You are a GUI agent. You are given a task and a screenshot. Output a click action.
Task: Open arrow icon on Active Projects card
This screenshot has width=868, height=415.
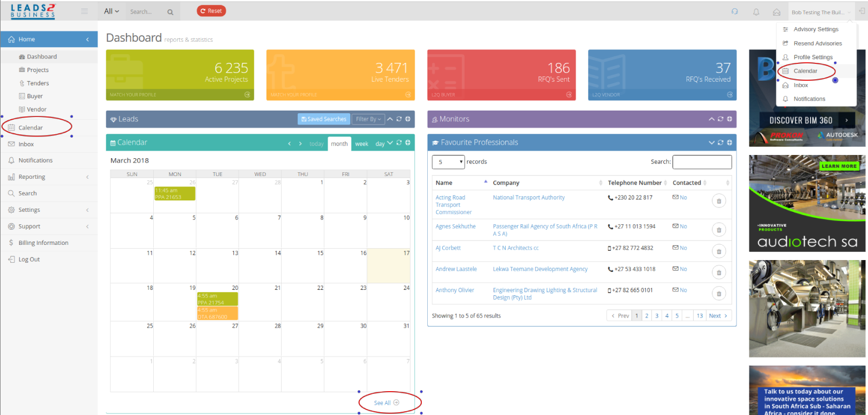(x=247, y=94)
